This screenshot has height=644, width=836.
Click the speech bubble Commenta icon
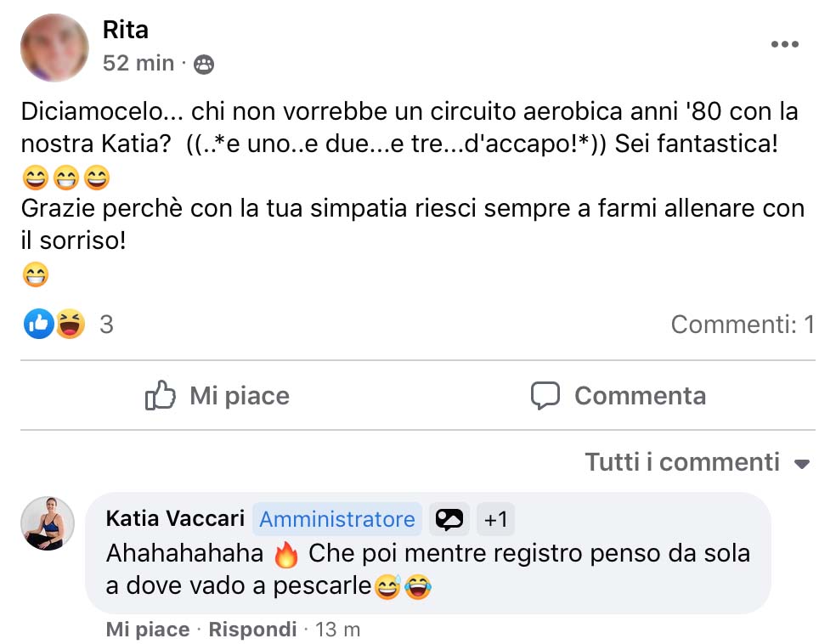tap(545, 395)
